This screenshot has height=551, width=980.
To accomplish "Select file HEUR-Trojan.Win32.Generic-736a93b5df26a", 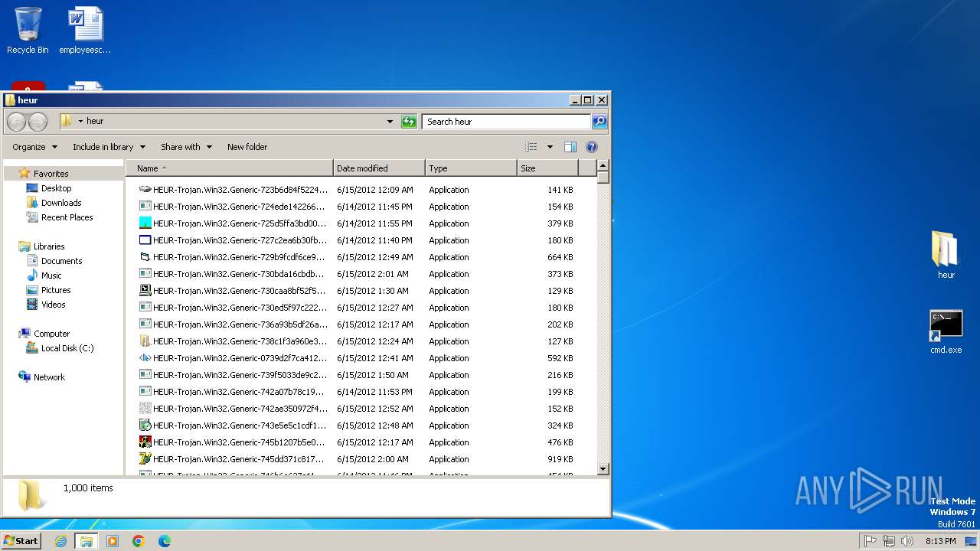I will [240, 324].
